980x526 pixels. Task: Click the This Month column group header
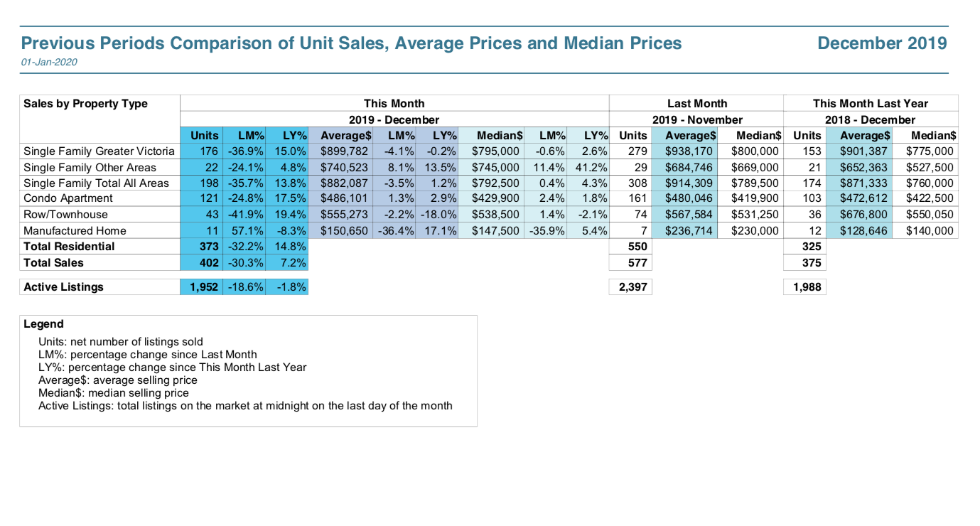tap(394, 104)
